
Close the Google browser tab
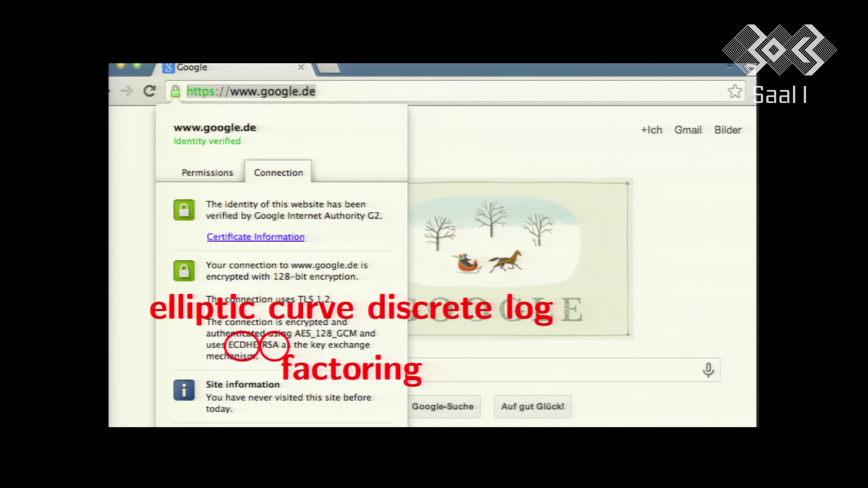(x=301, y=67)
